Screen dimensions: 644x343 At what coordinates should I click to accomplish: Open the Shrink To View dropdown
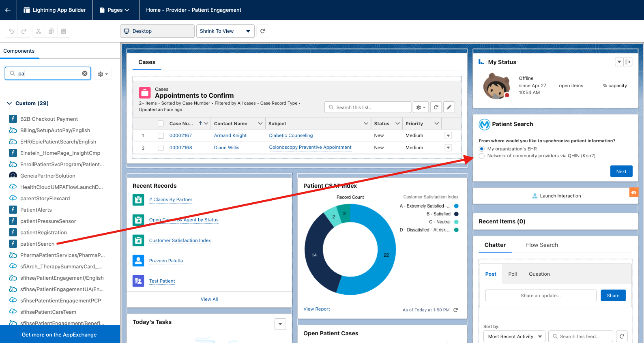click(x=225, y=31)
